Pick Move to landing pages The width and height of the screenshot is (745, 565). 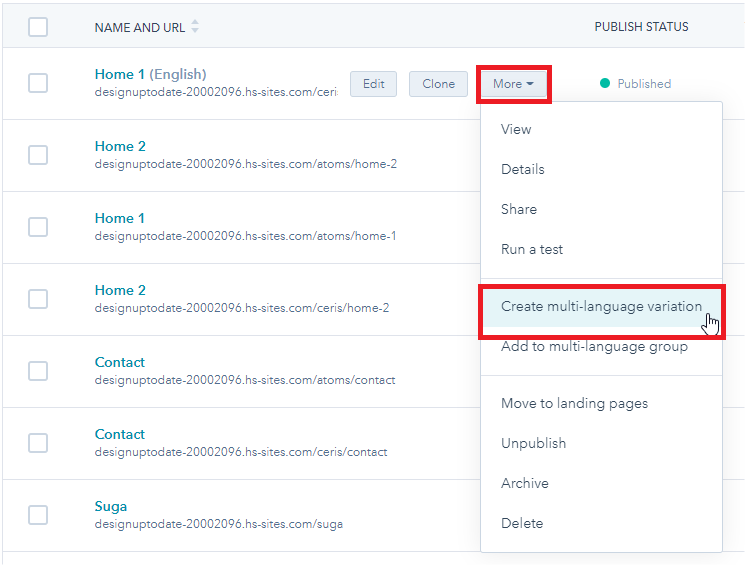click(574, 403)
